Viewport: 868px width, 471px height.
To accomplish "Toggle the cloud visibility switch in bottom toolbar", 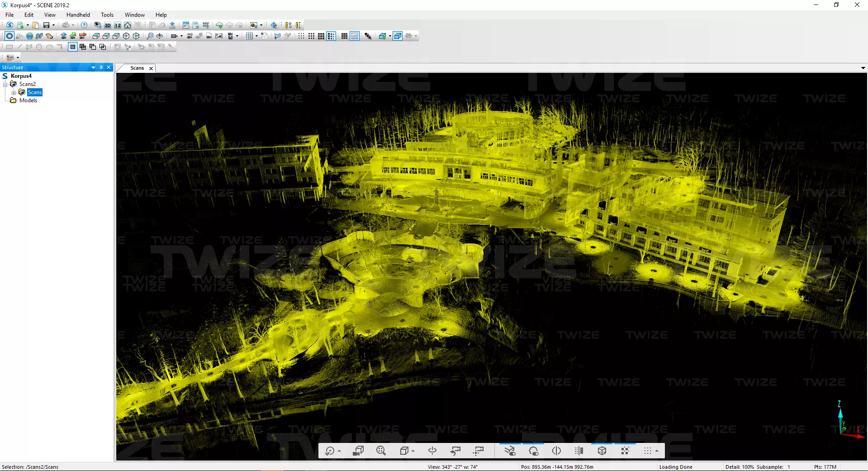I will [533, 451].
